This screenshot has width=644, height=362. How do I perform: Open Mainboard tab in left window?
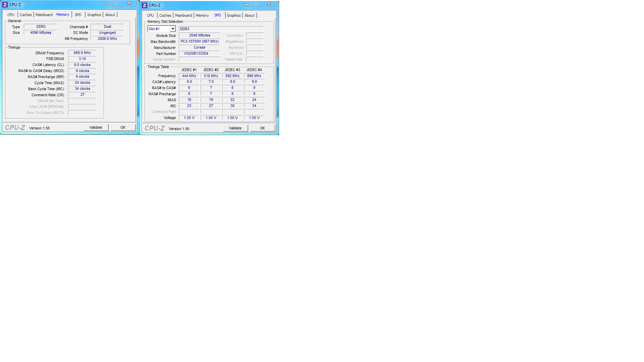pyautogui.click(x=44, y=15)
